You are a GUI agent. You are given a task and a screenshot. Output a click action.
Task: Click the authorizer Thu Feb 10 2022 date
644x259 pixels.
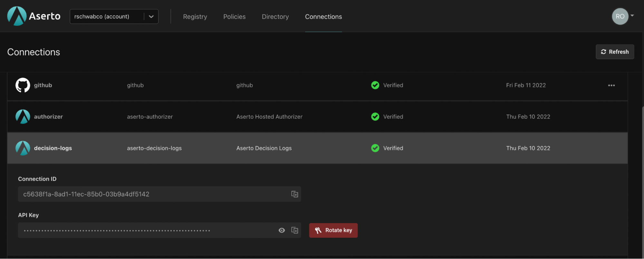point(528,117)
